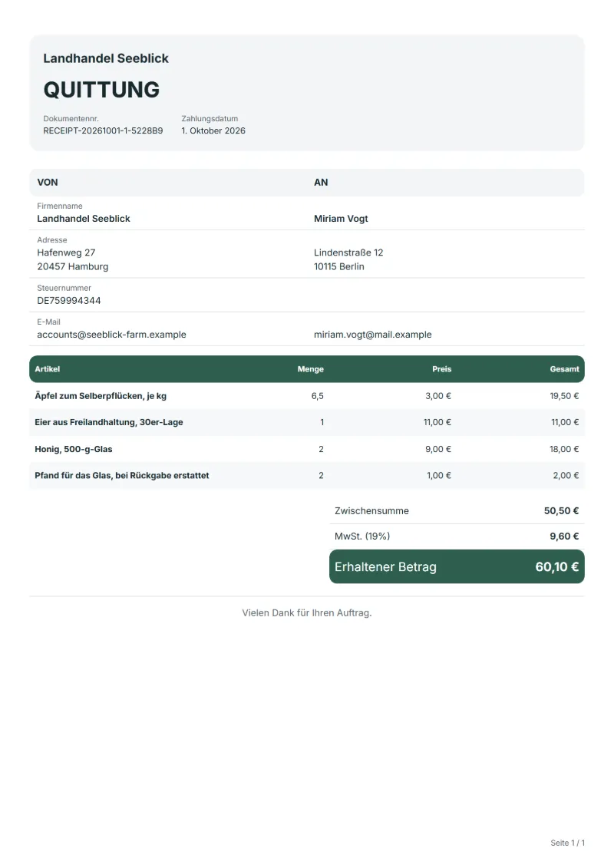Click receipt number RECEIPT-20261001-1-5228B9
This screenshot has width=614, height=868.
tap(103, 130)
